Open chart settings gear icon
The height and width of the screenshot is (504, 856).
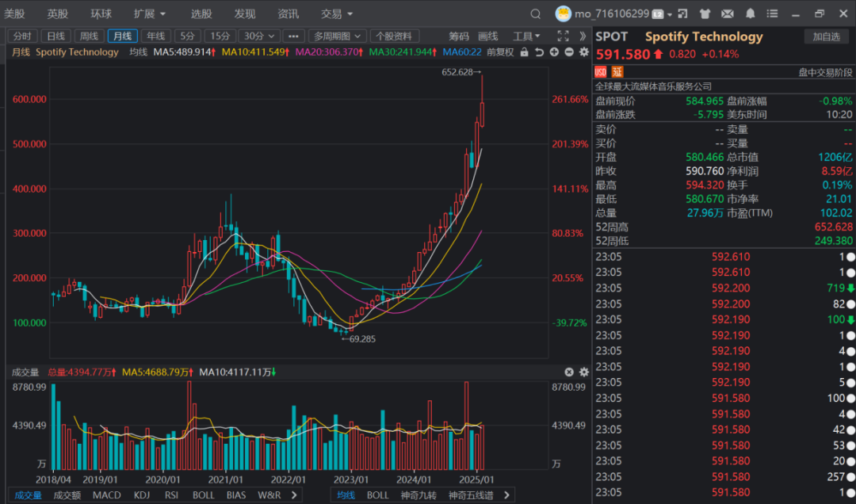pos(584,52)
